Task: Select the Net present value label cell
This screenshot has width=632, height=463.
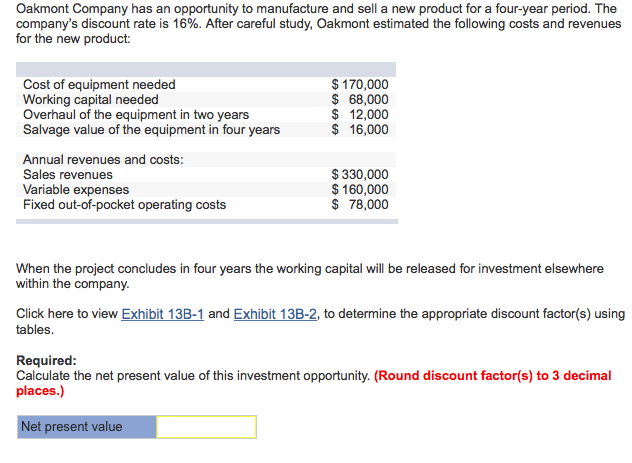Action: pos(87,427)
